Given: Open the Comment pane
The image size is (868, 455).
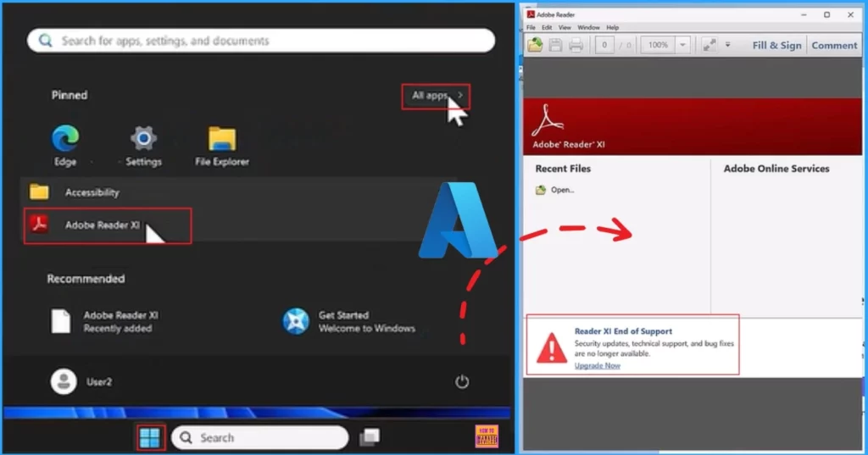Looking at the screenshot, I should point(834,46).
